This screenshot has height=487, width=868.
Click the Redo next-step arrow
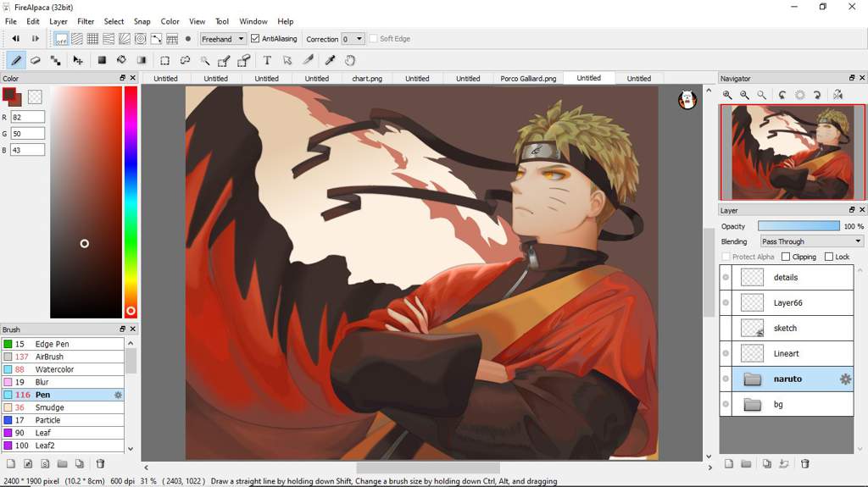(x=36, y=39)
